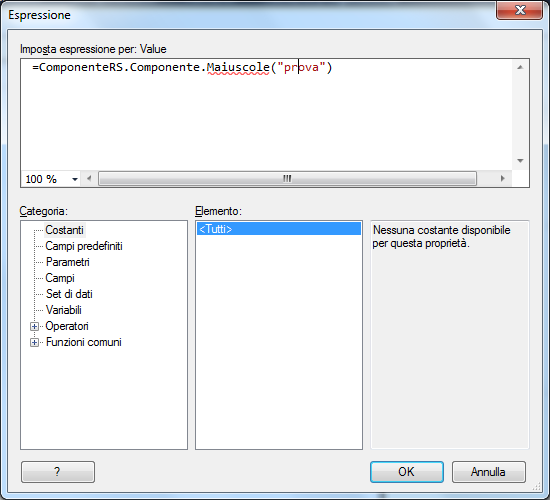This screenshot has height=500, width=550.
Task: Select the Set di dati category
Action: point(69,294)
